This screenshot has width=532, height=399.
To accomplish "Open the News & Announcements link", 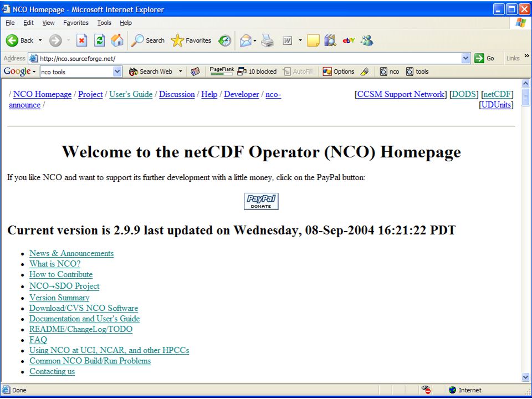I will (71, 253).
